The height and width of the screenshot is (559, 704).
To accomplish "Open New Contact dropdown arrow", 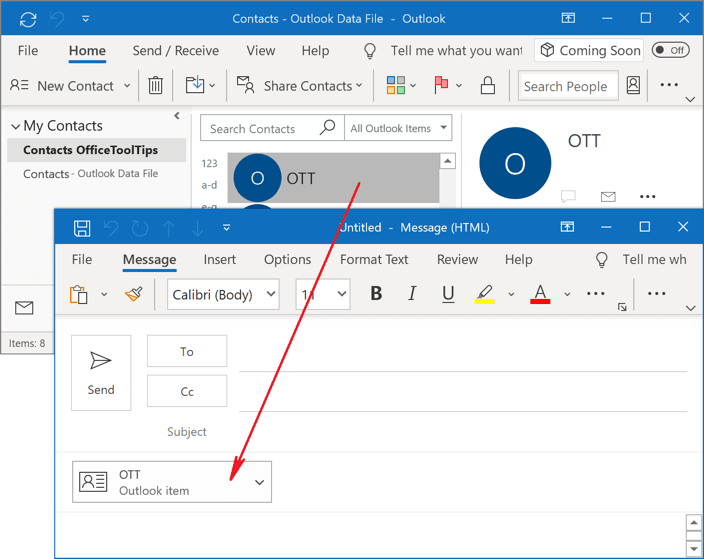I will pyautogui.click(x=127, y=85).
